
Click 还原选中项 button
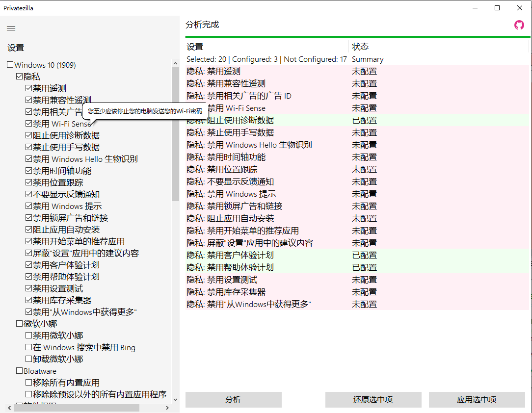pos(373,399)
